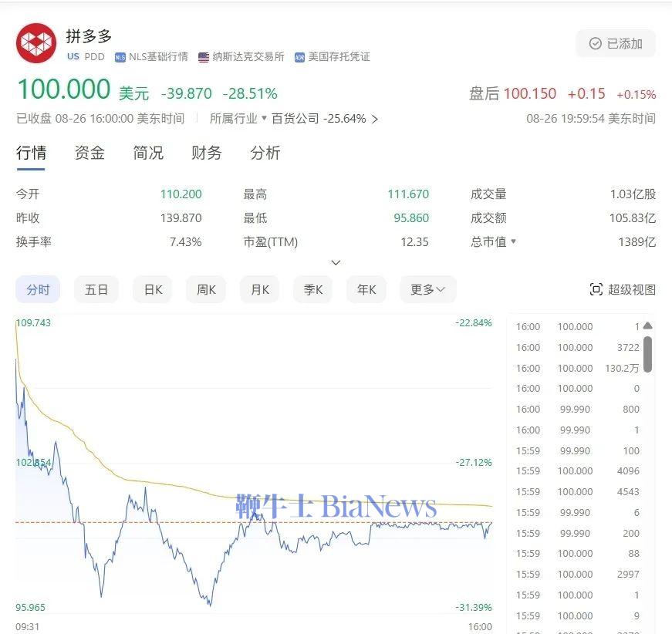Select the 年K chart view
Image resolution: width=672 pixels, height=634 pixels.
[366, 289]
